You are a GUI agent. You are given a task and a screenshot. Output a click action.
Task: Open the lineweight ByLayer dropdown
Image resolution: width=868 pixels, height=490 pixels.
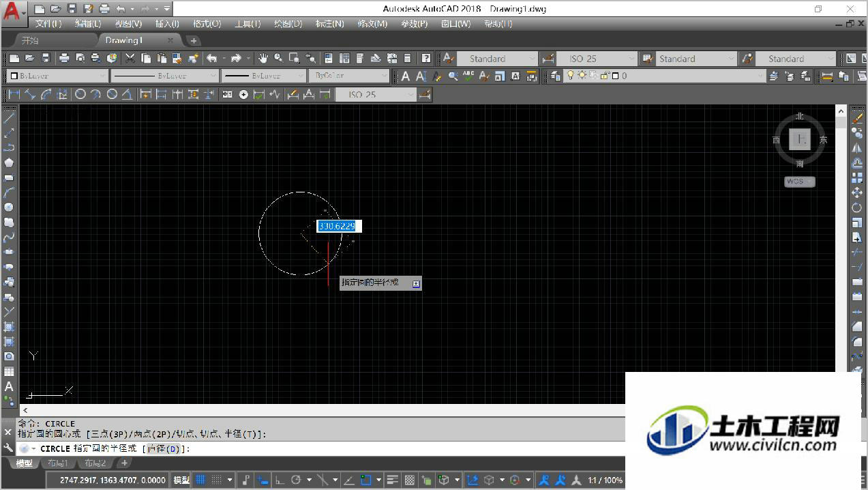pyautogui.click(x=263, y=76)
